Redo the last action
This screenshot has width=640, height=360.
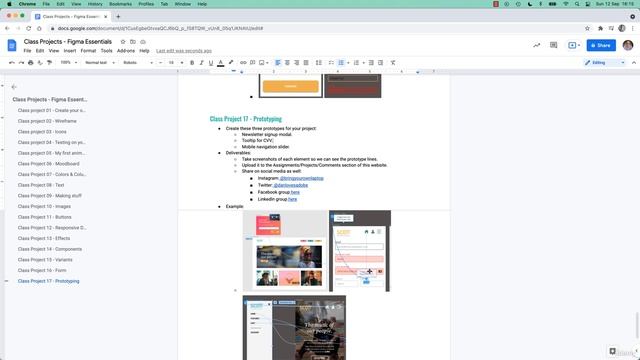pos(21,63)
